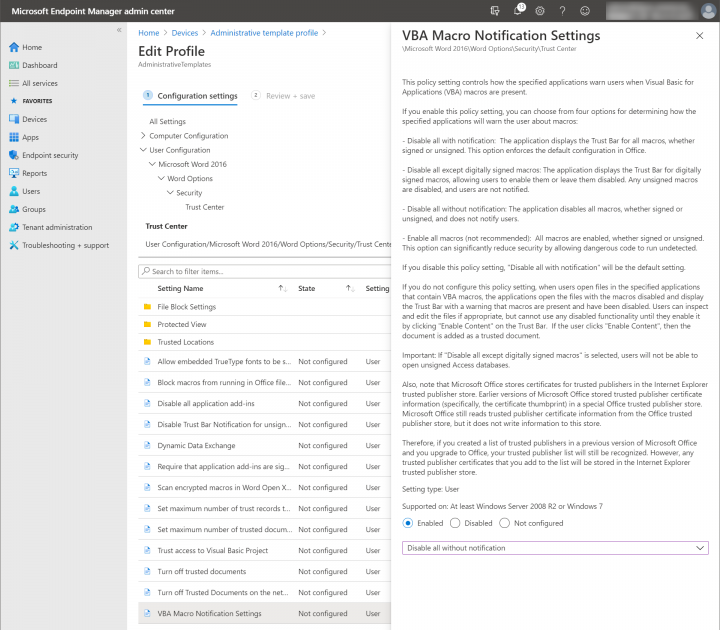Click the Search to filter items field

tap(264, 271)
